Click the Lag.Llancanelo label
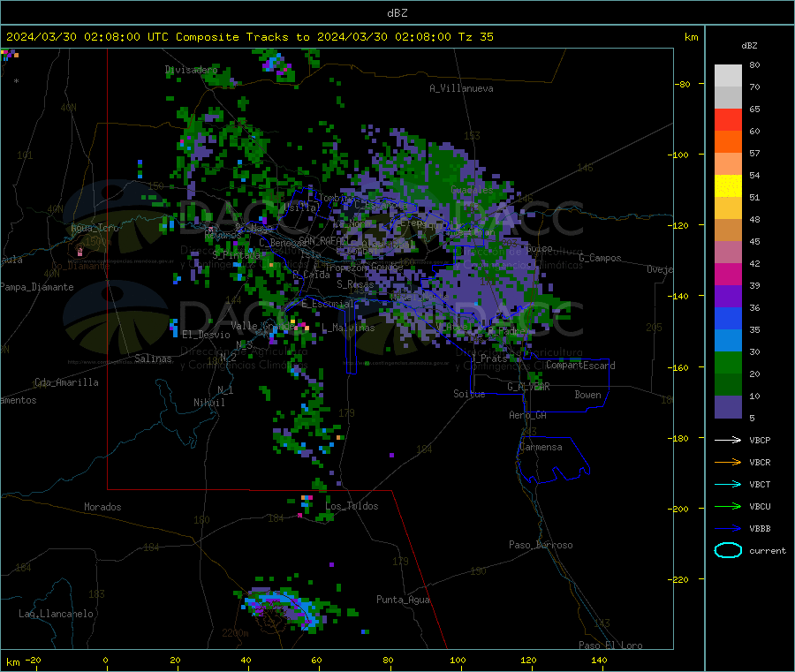Viewport: 795px width, 672px height. coord(56,614)
